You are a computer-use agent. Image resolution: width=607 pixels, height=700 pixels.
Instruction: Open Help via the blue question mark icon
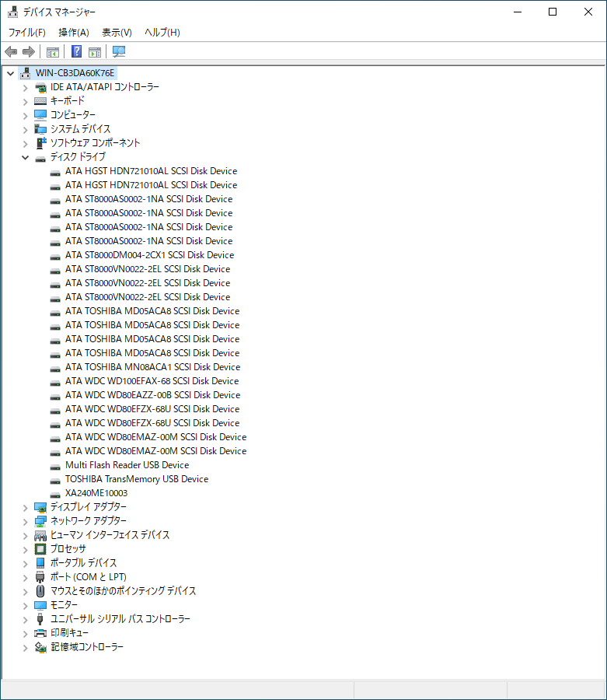point(76,52)
